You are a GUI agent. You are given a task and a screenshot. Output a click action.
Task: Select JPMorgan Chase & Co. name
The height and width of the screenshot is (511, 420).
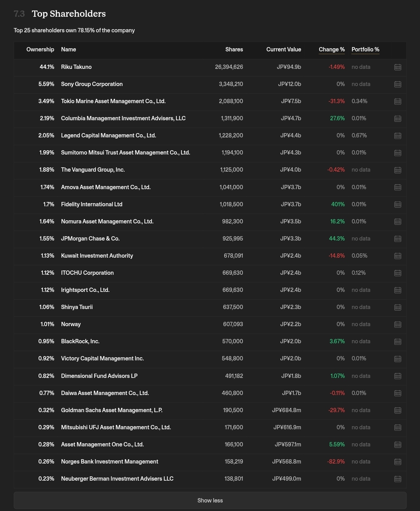(x=90, y=239)
